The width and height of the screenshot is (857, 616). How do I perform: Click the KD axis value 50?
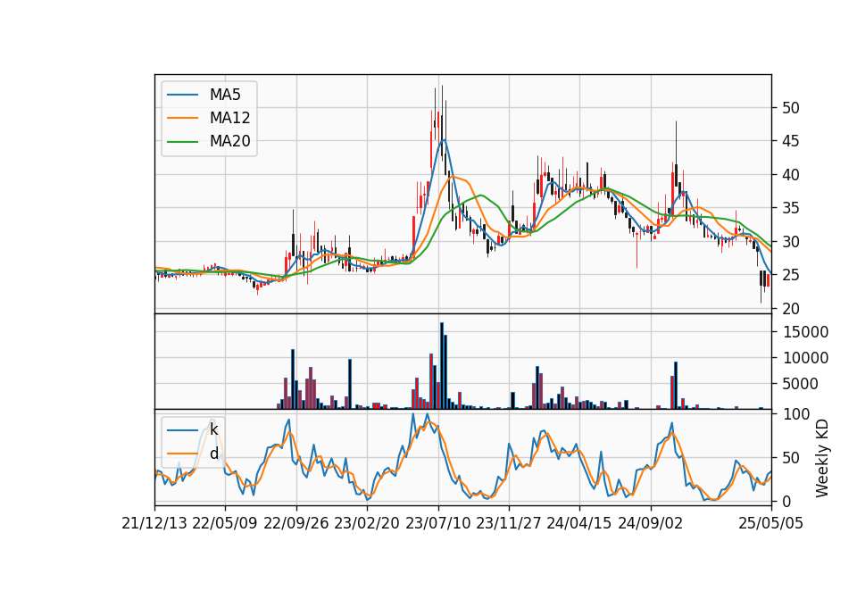tap(790, 457)
